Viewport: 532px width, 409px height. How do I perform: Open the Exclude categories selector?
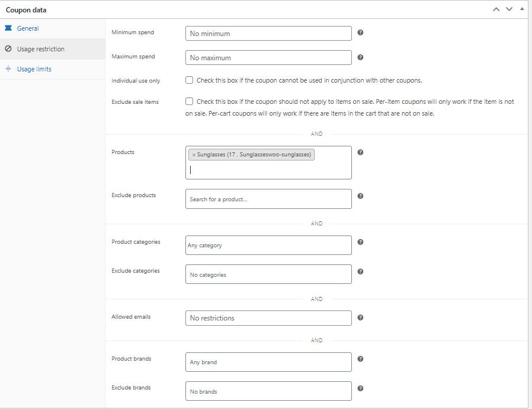[x=269, y=274]
